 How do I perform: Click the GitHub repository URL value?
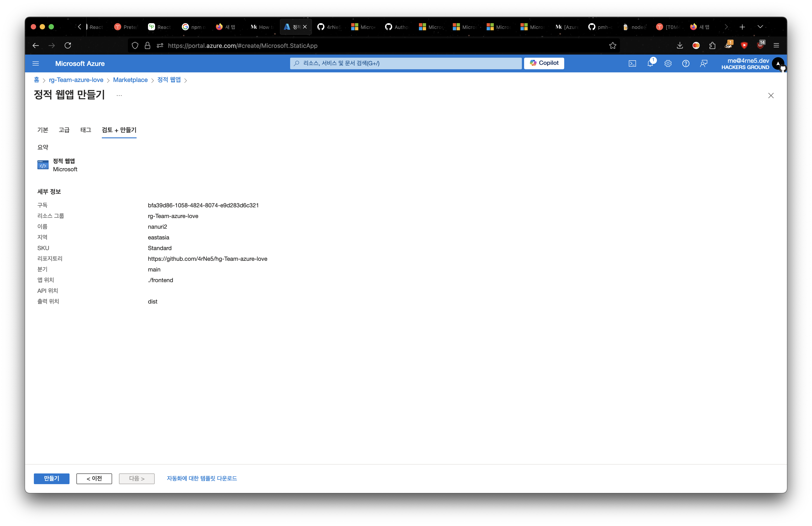[208, 259]
